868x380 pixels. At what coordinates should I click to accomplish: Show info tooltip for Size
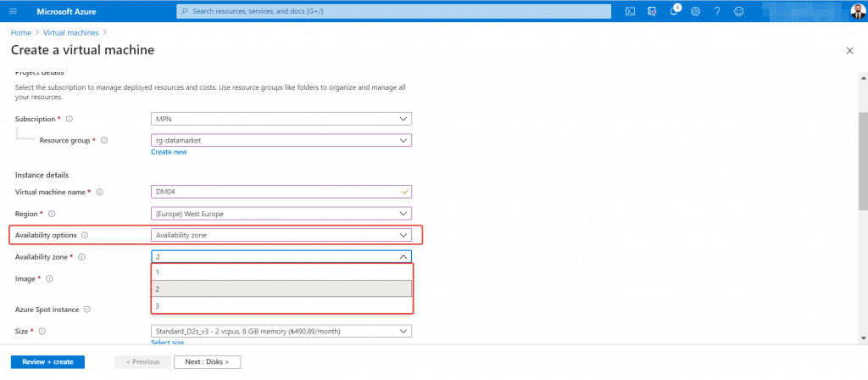42,332
